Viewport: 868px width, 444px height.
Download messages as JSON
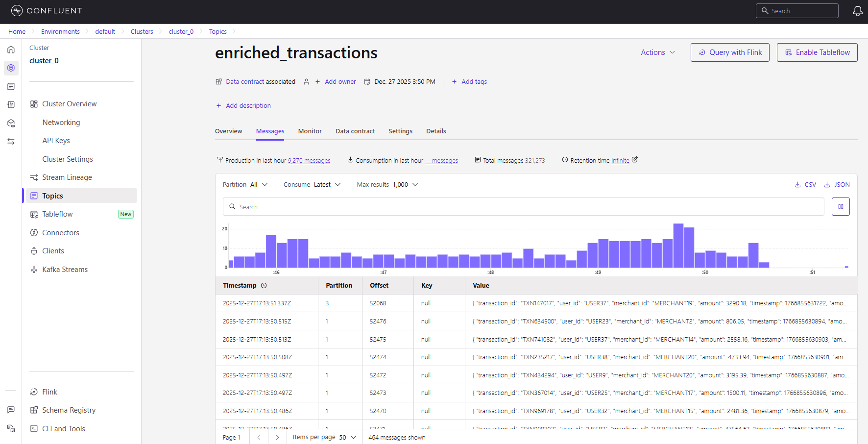837,185
